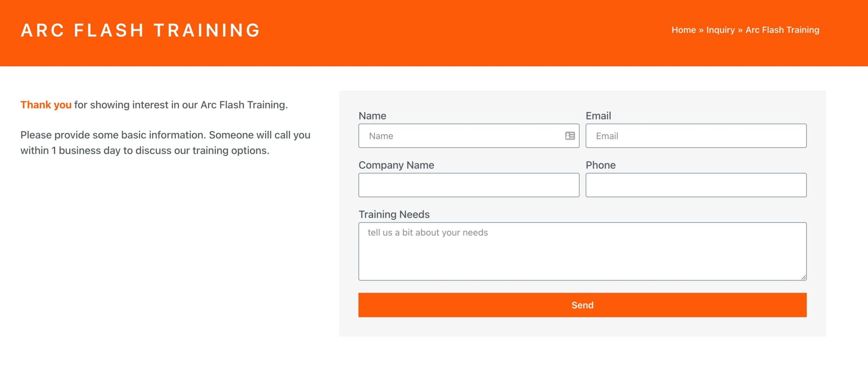
Task: Click the Company Name text box
Action: (469, 185)
